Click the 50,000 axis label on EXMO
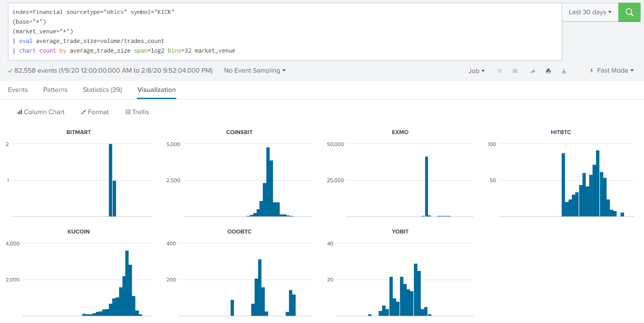644x323 pixels. (x=335, y=144)
